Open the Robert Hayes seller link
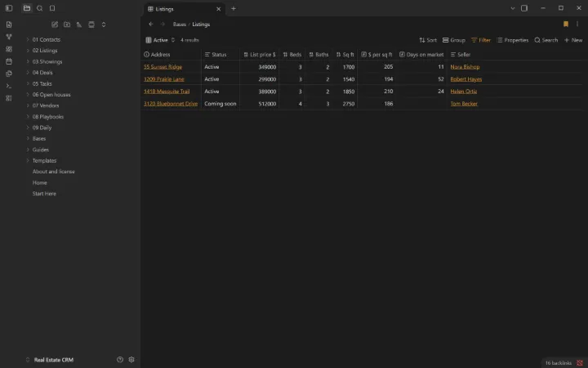588x368 pixels. point(466,79)
